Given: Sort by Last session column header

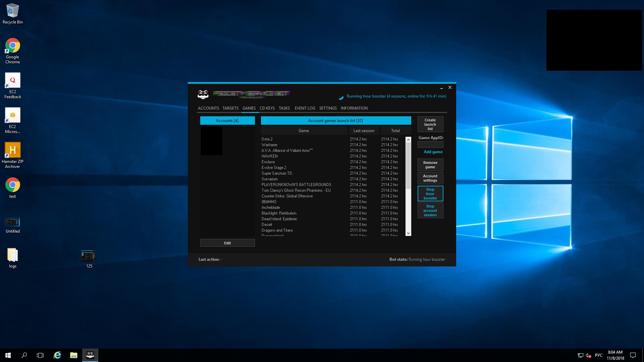Looking at the screenshot, I should pyautogui.click(x=364, y=131).
